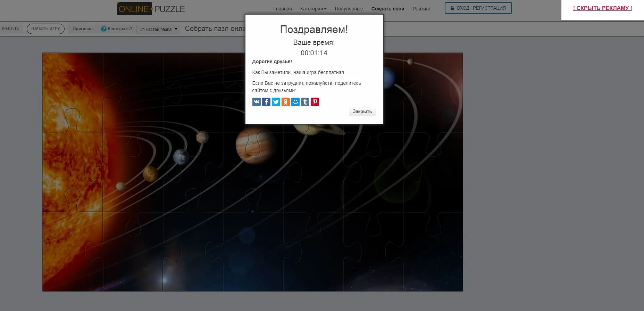Click the СКРЫТЬ РЕКЛАМУ link
Image resolution: width=644 pixels, height=311 pixels.
point(602,8)
